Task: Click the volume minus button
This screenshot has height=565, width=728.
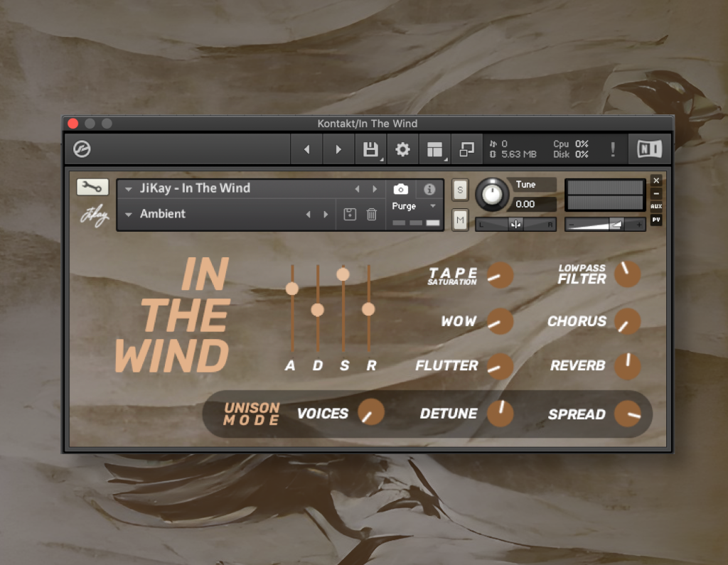Action: (x=572, y=225)
